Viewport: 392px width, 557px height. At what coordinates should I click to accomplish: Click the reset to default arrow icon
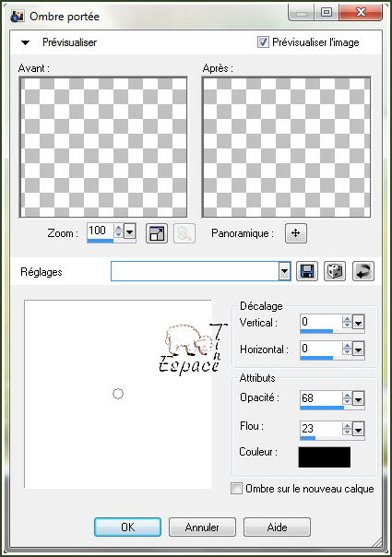pos(363,272)
